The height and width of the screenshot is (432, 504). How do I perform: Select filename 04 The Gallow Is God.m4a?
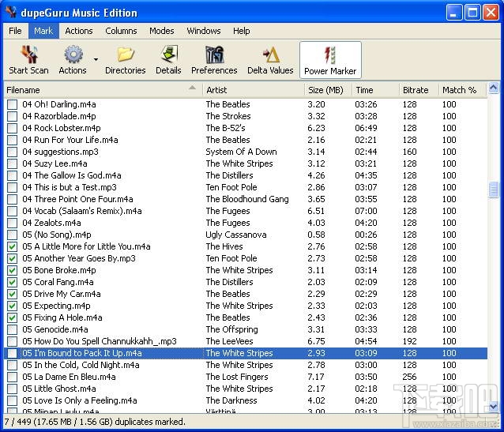coord(72,175)
